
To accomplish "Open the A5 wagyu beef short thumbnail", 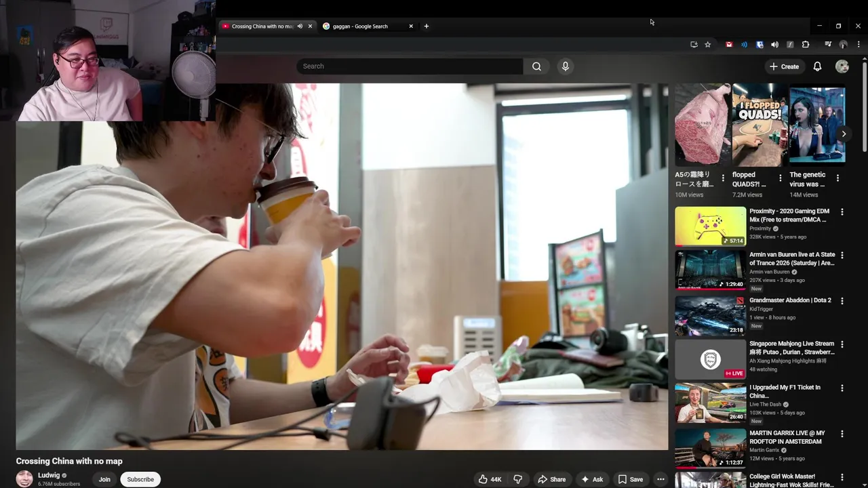I will (702, 125).
